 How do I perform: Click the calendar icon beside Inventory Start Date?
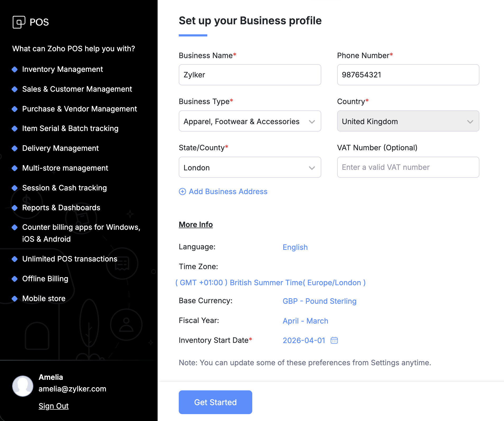(x=334, y=340)
